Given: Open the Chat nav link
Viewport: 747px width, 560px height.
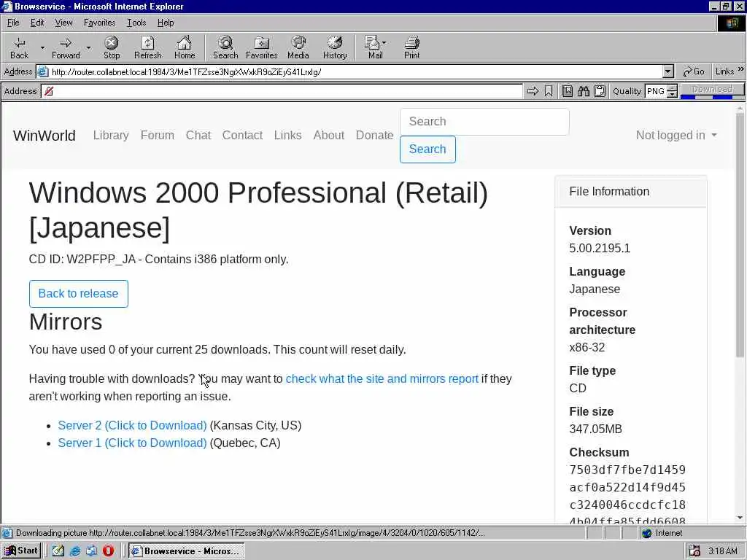Looking at the screenshot, I should point(198,135).
